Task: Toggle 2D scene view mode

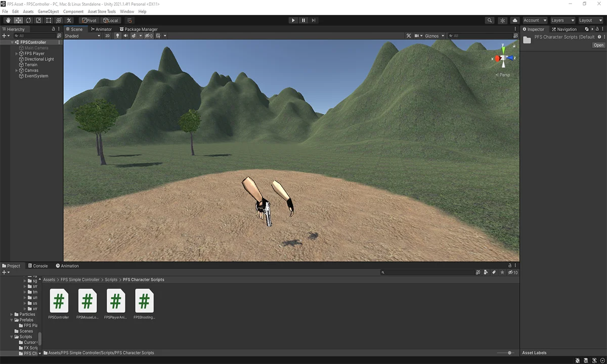Action: (107, 36)
